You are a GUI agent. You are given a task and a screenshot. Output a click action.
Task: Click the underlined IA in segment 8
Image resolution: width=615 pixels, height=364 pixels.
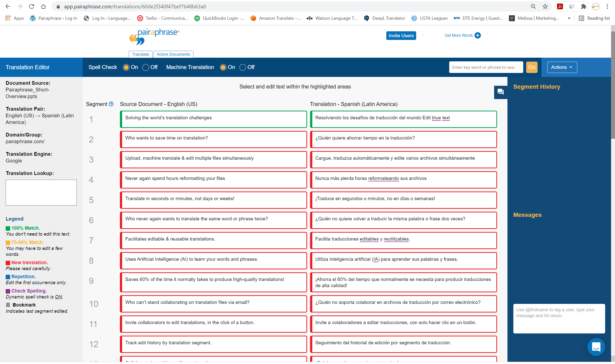click(x=375, y=259)
